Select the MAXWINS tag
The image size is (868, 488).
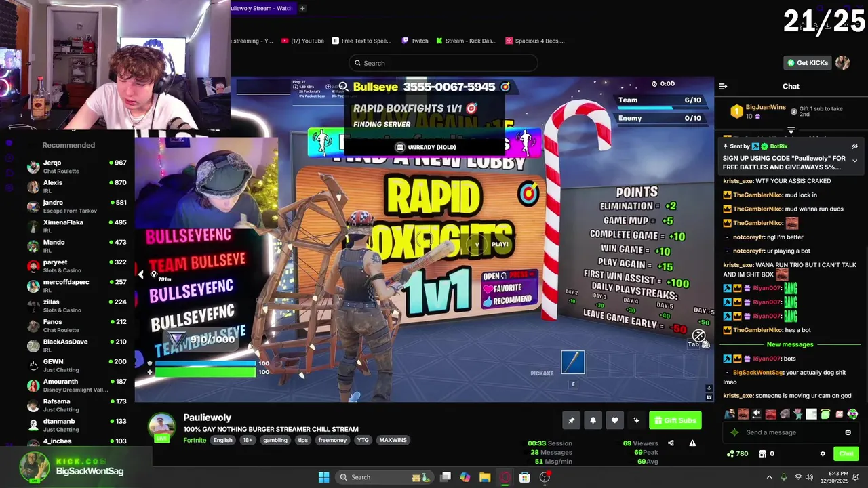393,440
